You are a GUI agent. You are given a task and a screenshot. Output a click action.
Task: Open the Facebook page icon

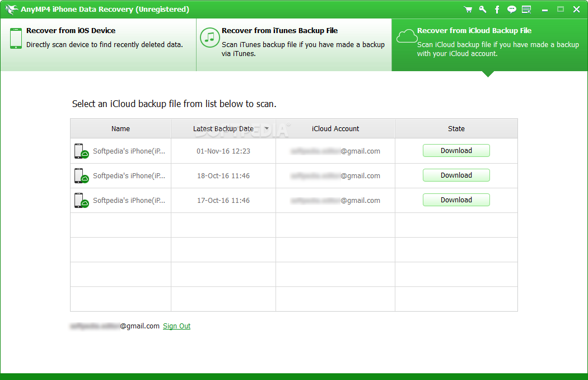(x=497, y=10)
